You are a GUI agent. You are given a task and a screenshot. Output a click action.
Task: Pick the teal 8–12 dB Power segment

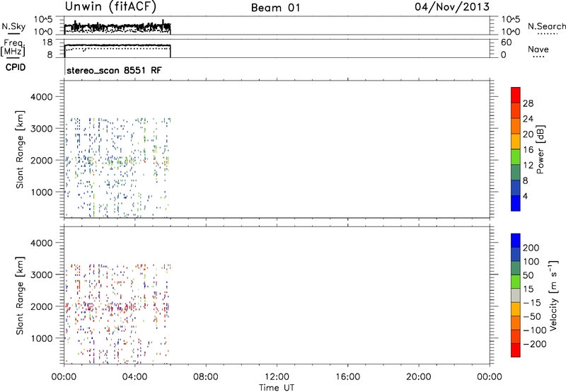coord(516,172)
